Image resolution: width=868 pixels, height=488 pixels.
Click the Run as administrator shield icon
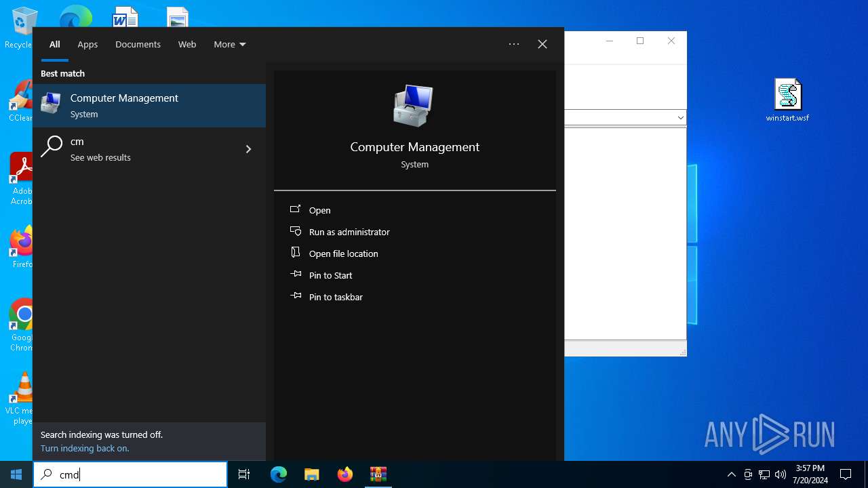(x=296, y=231)
